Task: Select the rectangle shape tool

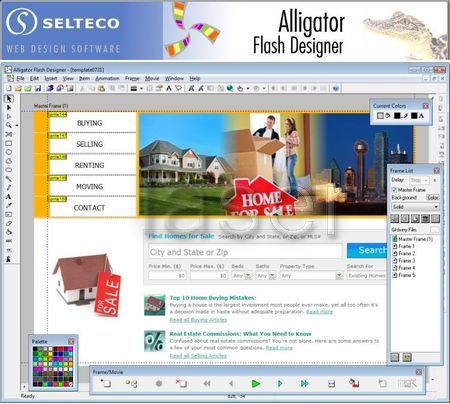Action: point(9,143)
